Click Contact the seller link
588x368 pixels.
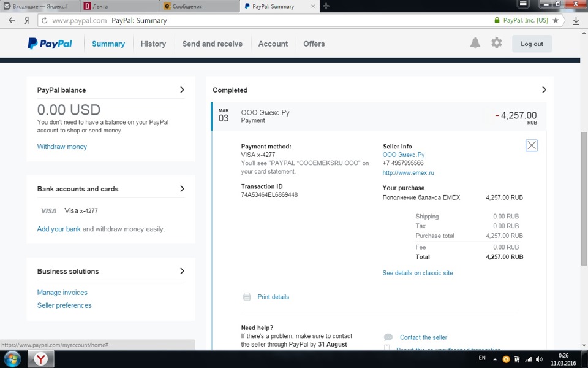point(423,337)
